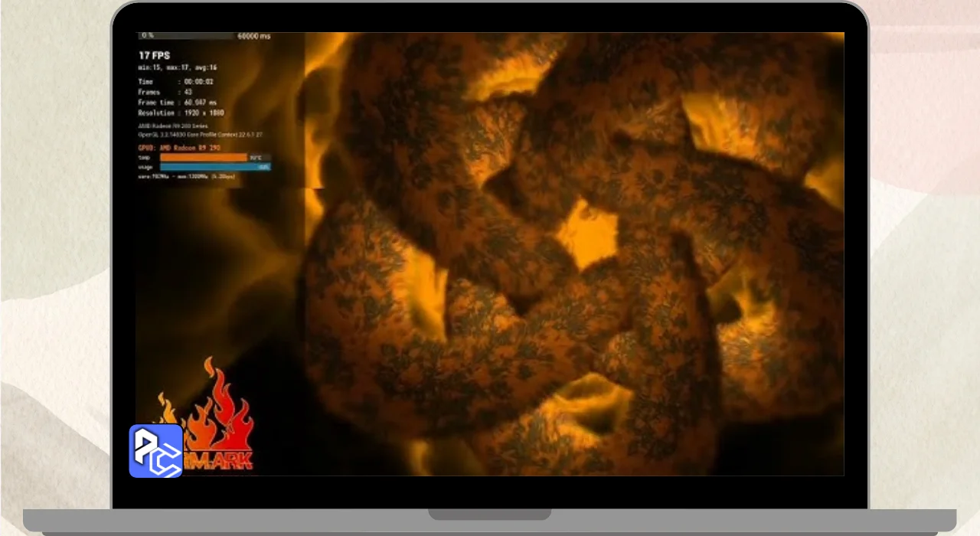
Task: Click the Frames count line
Action: [165, 92]
